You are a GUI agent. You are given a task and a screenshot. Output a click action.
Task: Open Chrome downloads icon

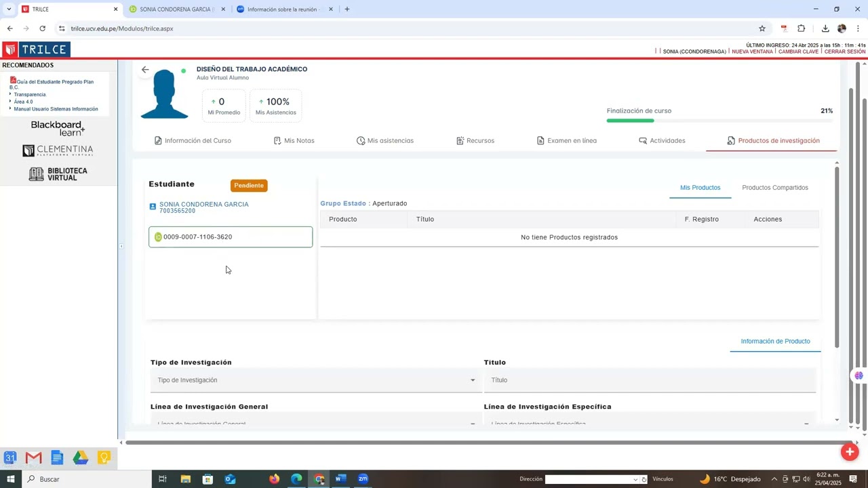point(825,28)
